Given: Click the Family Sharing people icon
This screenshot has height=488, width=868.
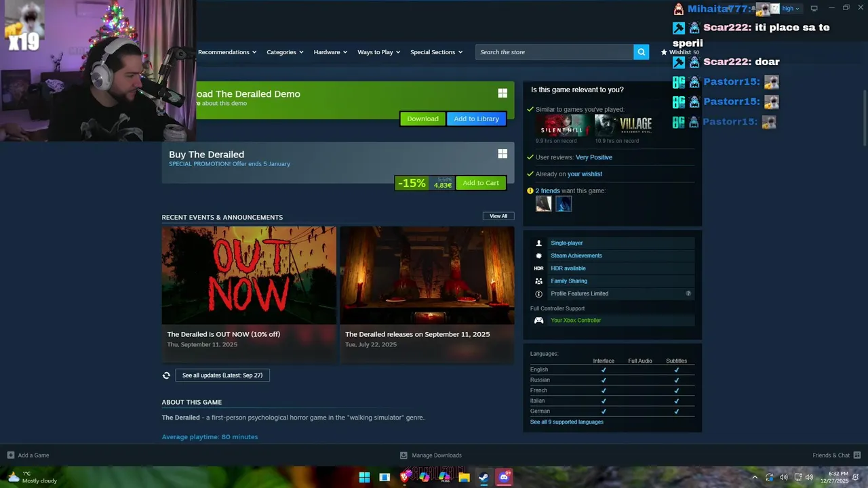Looking at the screenshot, I should pos(538,281).
